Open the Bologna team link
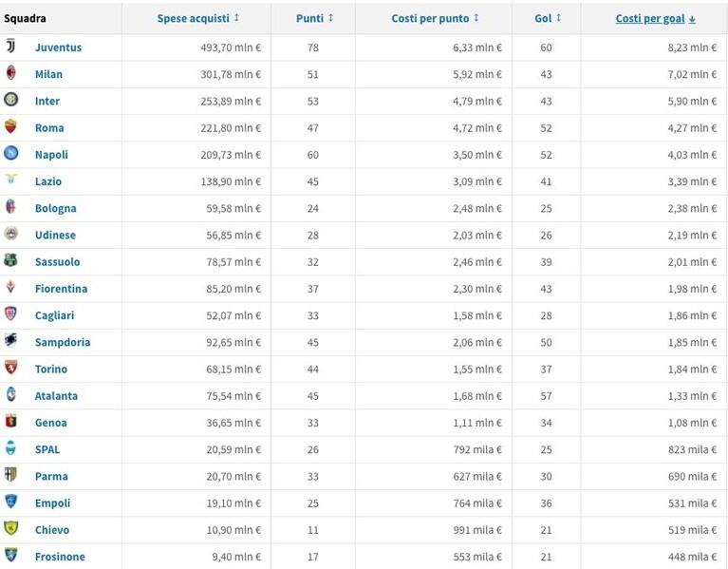The height and width of the screenshot is (569, 728). (x=56, y=208)
